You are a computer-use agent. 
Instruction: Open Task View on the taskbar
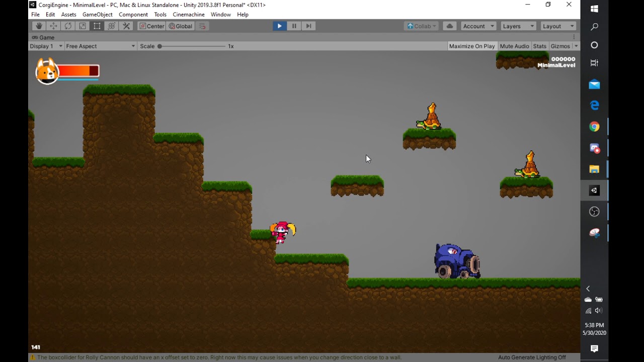594,63
